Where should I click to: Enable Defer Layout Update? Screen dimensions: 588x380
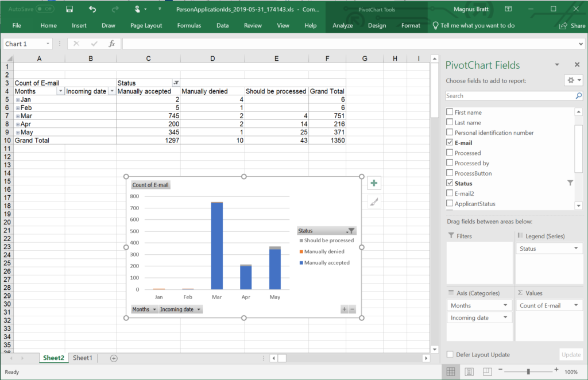(x=450, y=354)
